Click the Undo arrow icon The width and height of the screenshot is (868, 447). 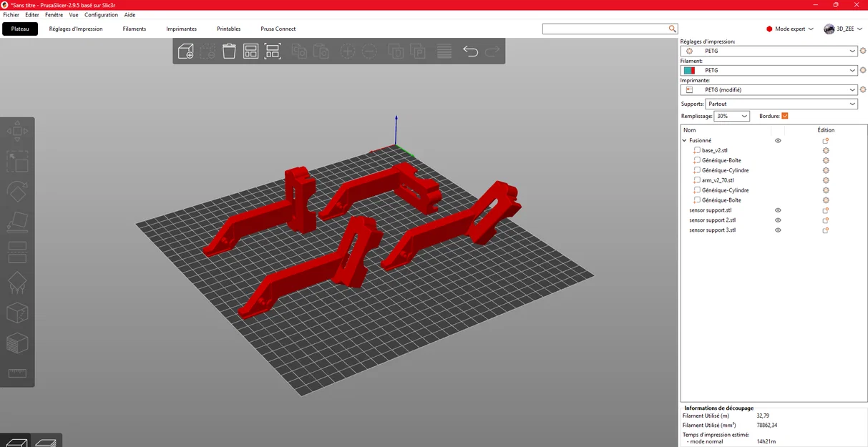coord(470,51)
